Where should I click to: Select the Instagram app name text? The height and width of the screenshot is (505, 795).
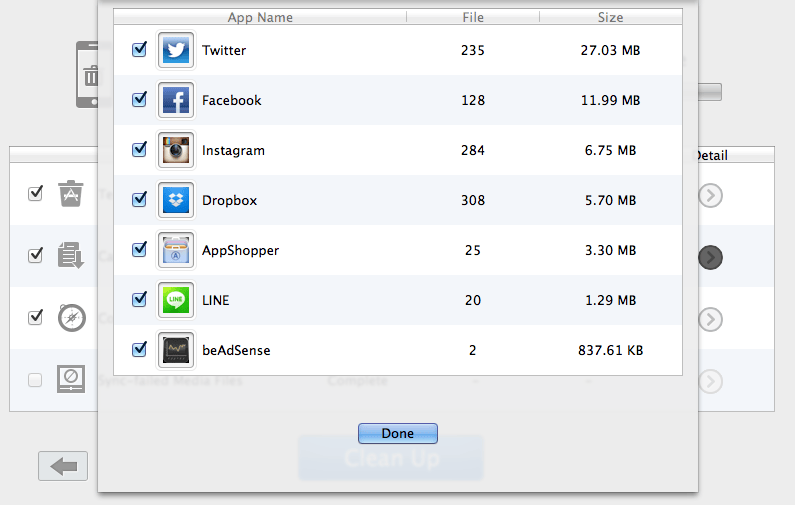(233, 151)
